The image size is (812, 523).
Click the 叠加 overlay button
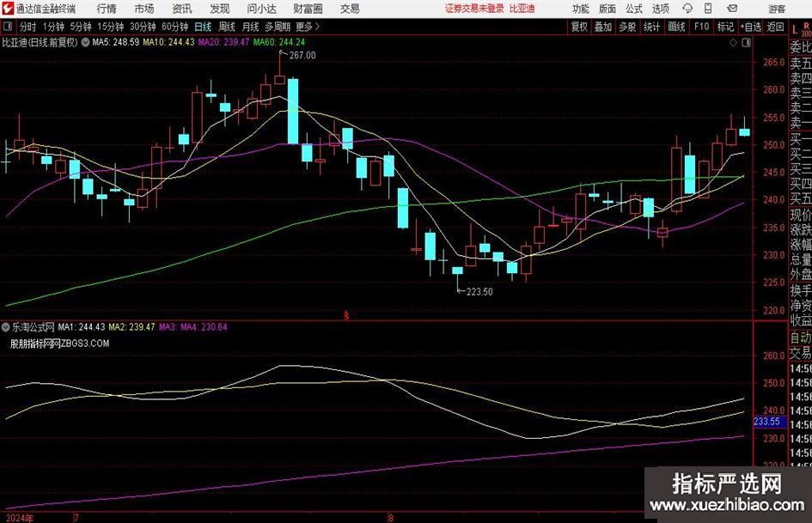pos(603,27)
